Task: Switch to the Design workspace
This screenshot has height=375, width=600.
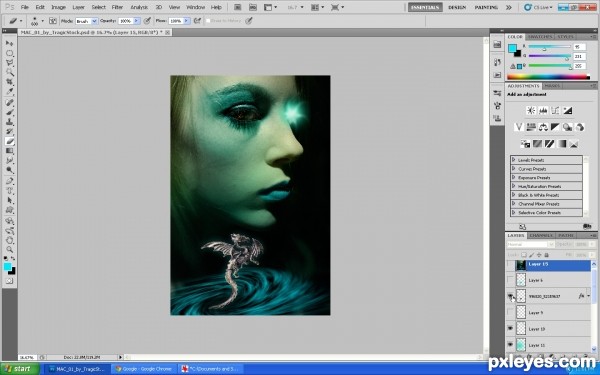Action: pos(457,7)
